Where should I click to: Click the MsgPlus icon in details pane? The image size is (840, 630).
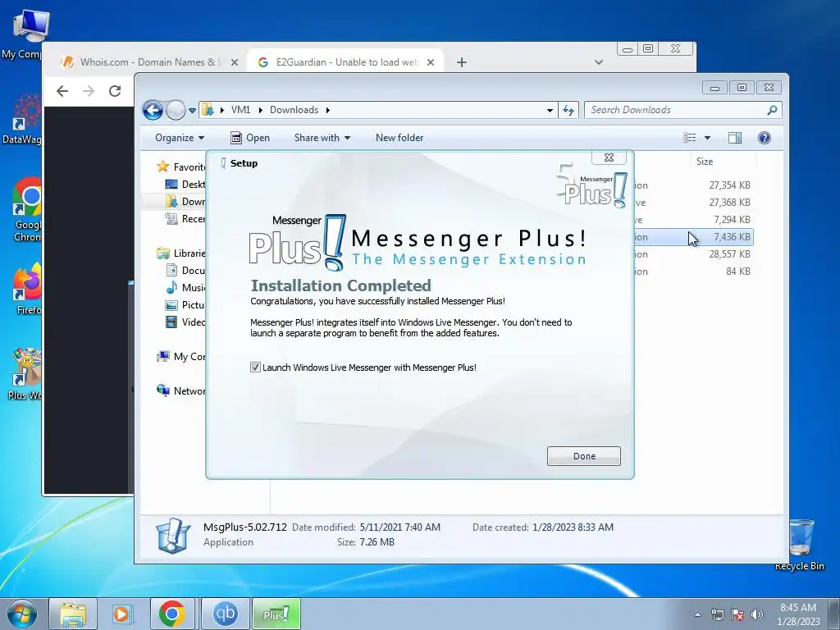(172, 535)
